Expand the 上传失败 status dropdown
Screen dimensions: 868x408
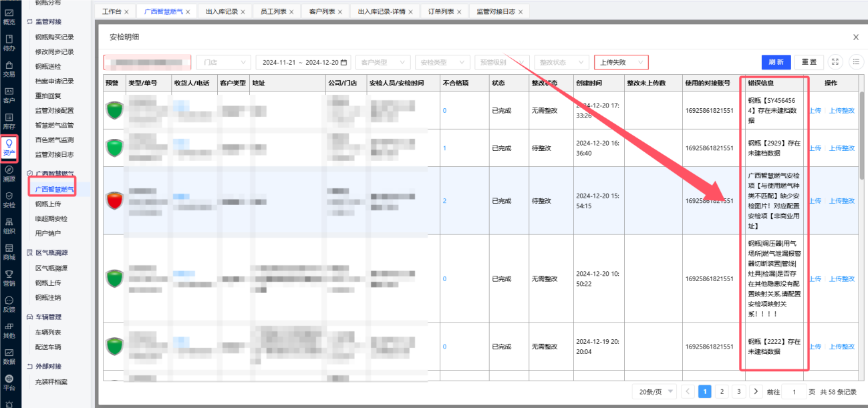click(621, 62)
